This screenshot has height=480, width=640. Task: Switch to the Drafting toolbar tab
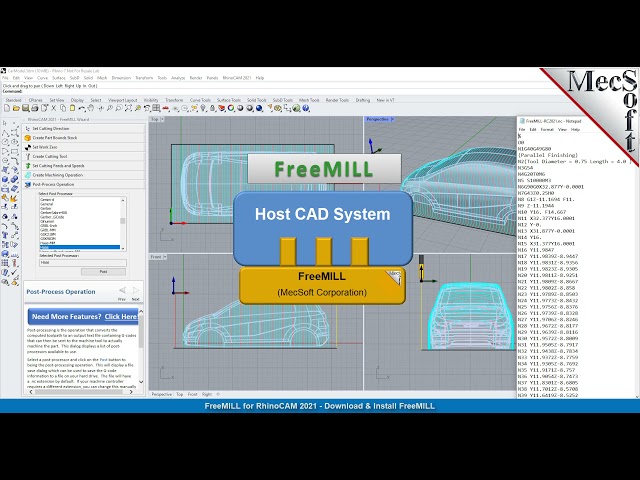coord(362,100)
